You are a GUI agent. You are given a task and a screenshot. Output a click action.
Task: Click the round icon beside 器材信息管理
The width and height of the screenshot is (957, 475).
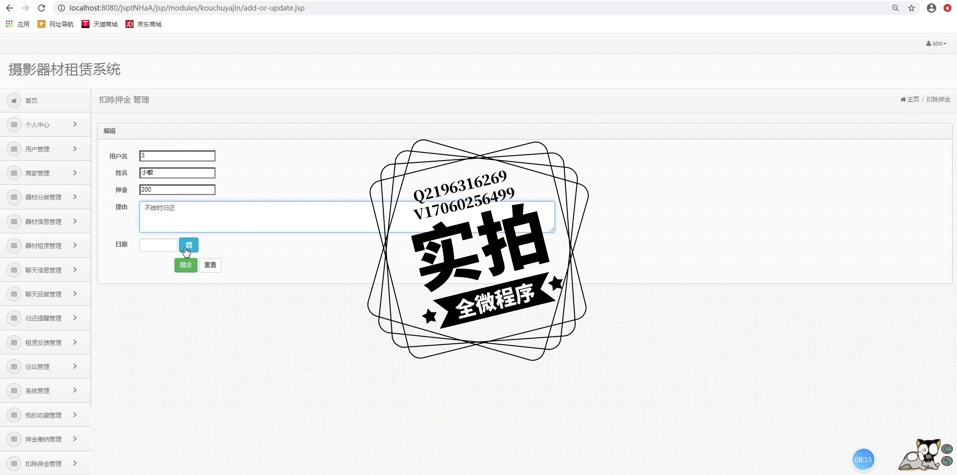tap(13, 222)
